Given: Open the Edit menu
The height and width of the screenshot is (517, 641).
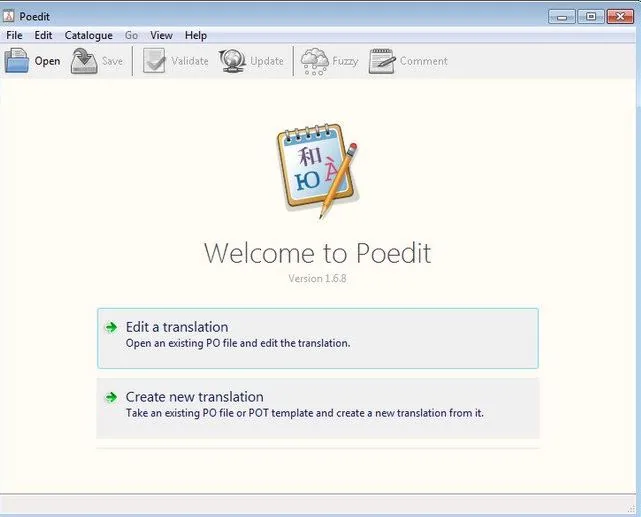Looking at the screenshot, I should [43, 36].
